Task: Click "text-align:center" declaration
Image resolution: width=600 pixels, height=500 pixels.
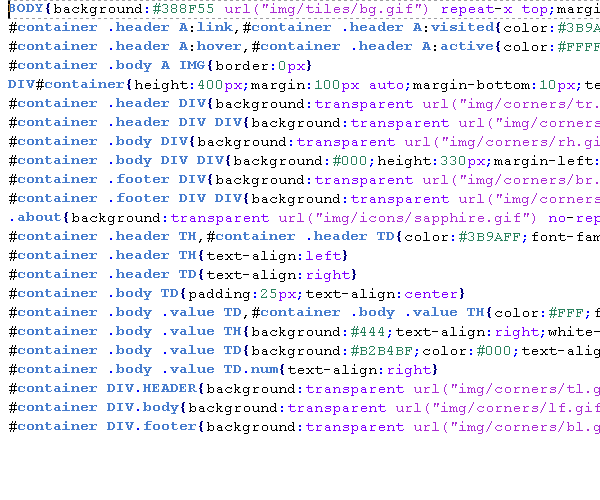Action: (382, 294)
